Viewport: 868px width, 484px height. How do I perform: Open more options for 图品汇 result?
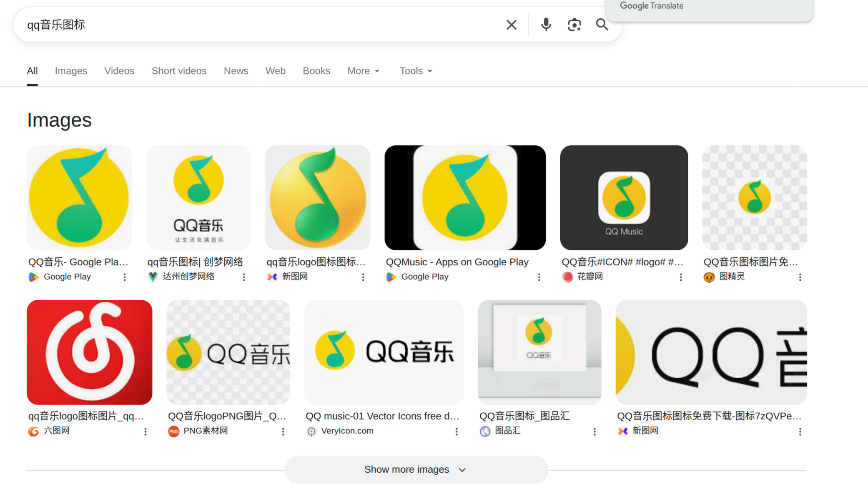click(x=595, y=432)
